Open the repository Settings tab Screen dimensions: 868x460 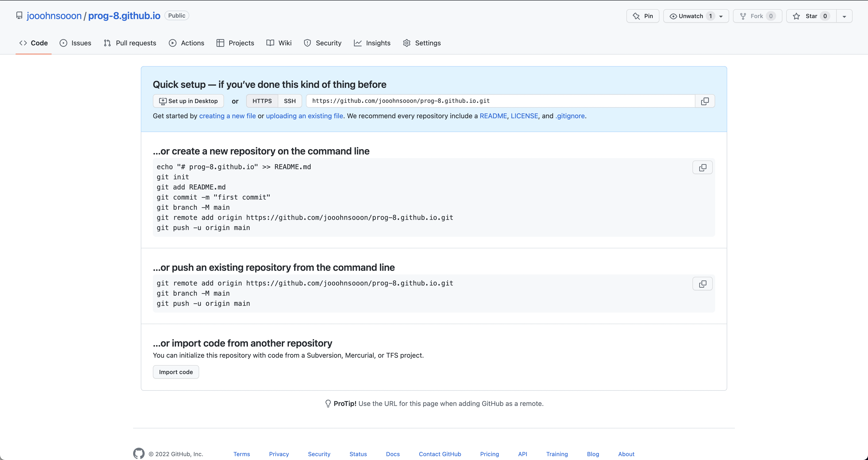(421, 43)
